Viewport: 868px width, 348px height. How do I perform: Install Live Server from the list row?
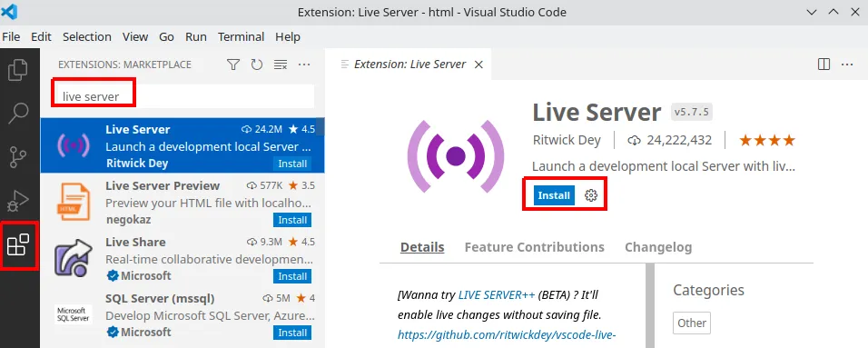[292, 164]
